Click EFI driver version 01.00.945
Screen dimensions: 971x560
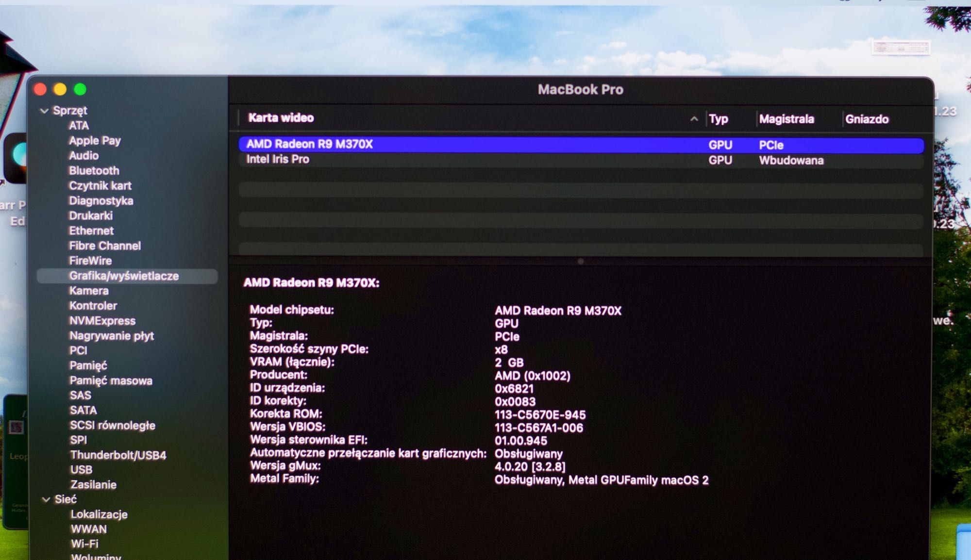point(521,441)
